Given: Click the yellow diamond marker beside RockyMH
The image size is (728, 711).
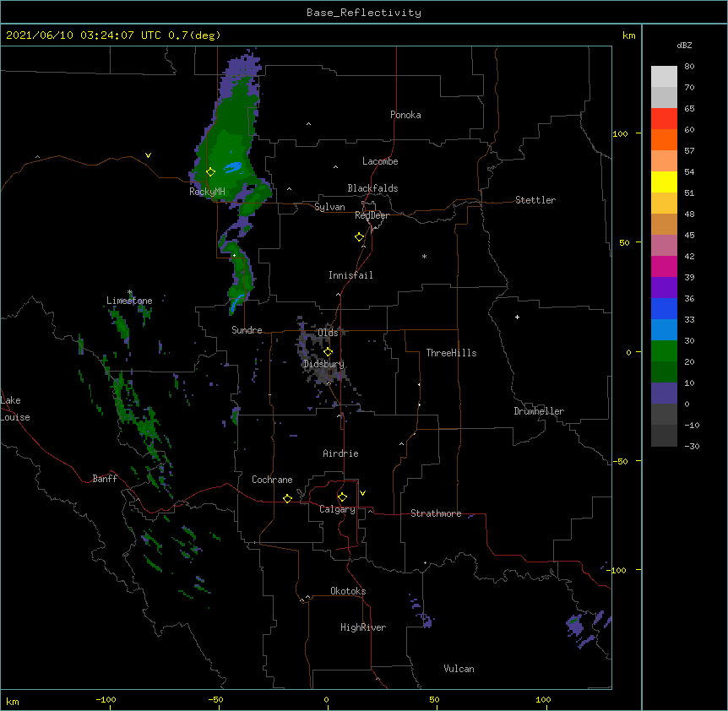Looking at the screenshot, I should coord(210,172).
